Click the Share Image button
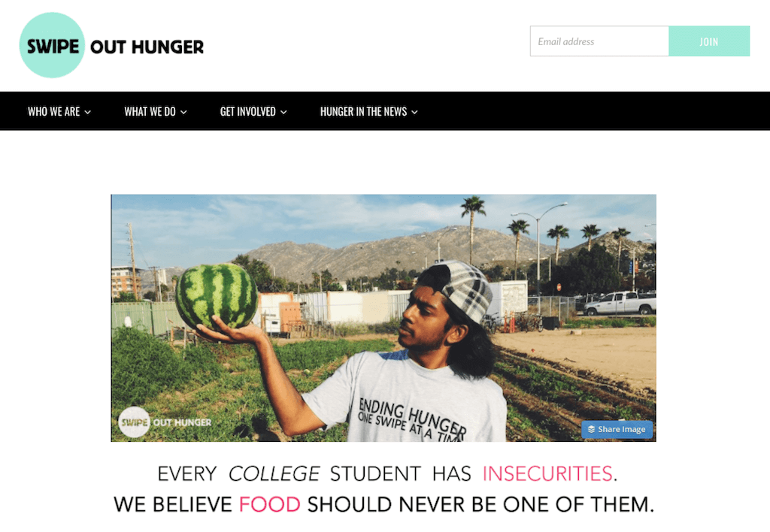Image resolution: width=770 pixels, height=532 pixels. 617,429
